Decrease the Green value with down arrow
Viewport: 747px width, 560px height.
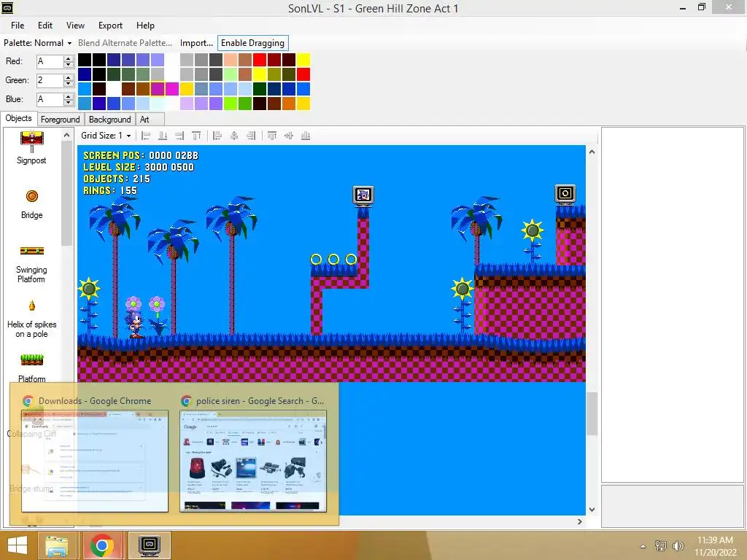pyautogui.click(x=69, y=83)
